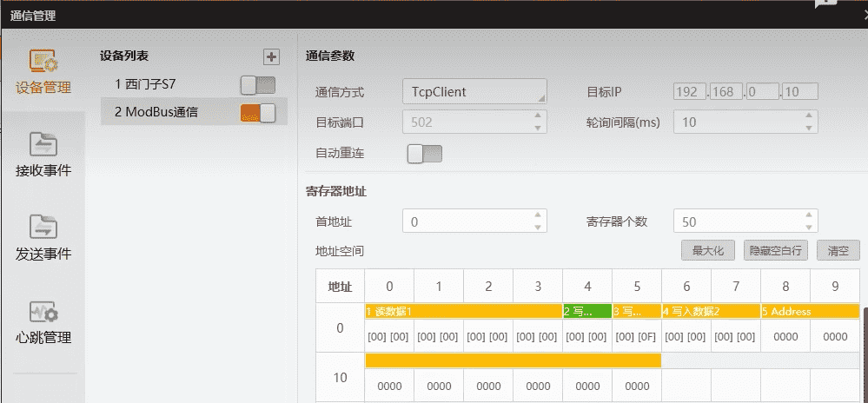Open the 发送事件 send events icon

[x=43, y=238]
